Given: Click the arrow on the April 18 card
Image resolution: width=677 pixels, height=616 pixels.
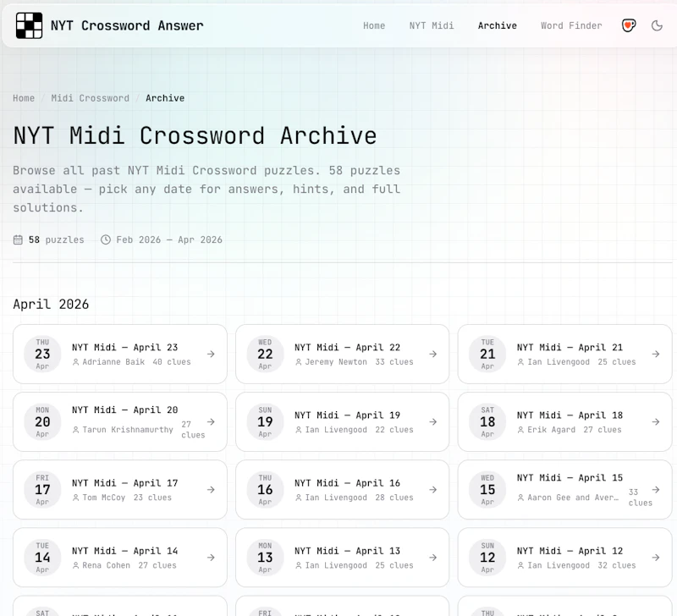Looking at the screenshot, I should coord(656,421).
